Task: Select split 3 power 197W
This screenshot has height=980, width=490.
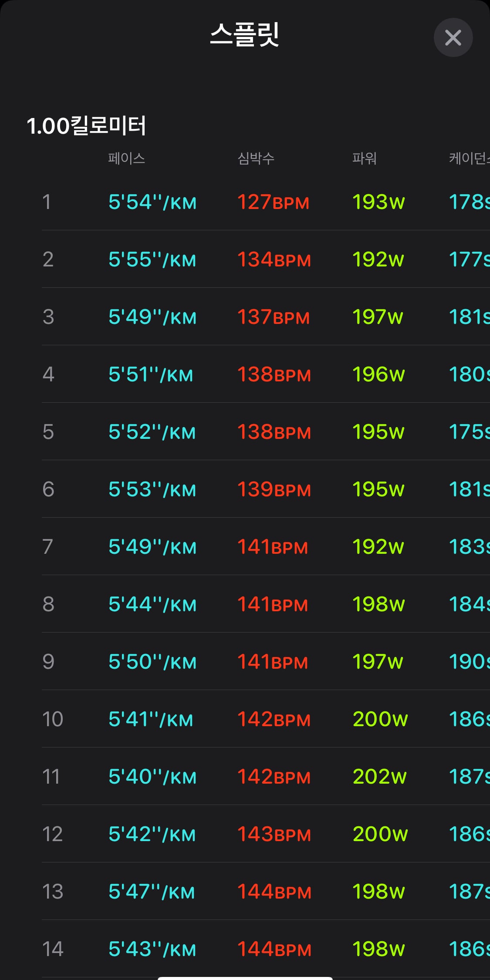Action: point(378,317)
